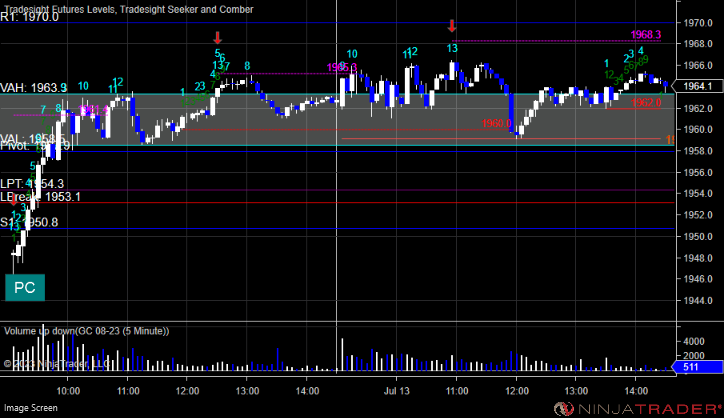724x418 pixels.
Task: Click the red 1962.0 level label on chart
Action: coord(646,103)
